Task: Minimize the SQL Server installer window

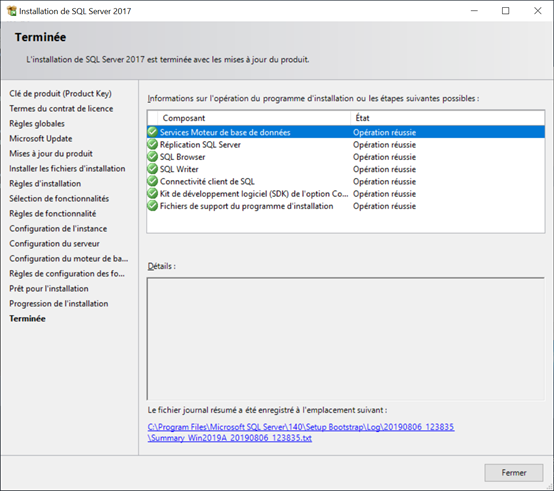Action: (474, 11)
